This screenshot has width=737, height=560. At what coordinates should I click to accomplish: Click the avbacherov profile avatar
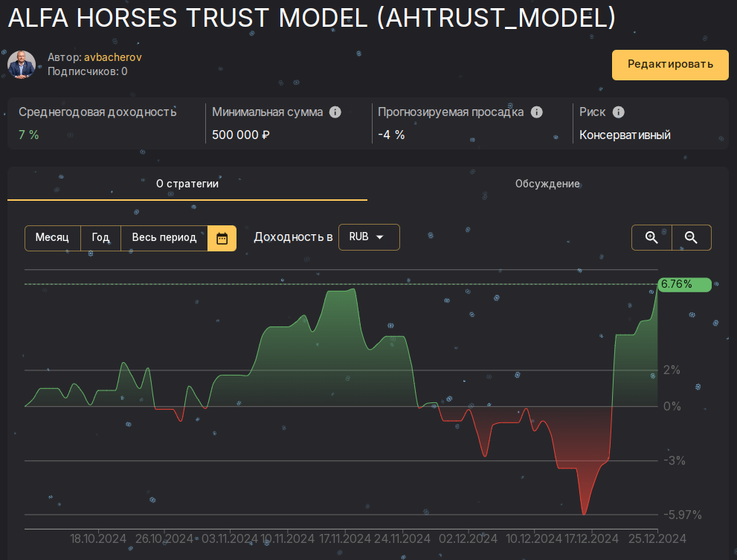point(22,65)
